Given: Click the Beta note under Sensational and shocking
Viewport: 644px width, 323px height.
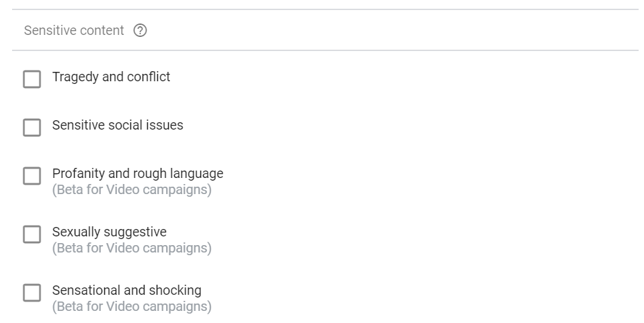Looking at the screenshot, I should click(132, 306).
